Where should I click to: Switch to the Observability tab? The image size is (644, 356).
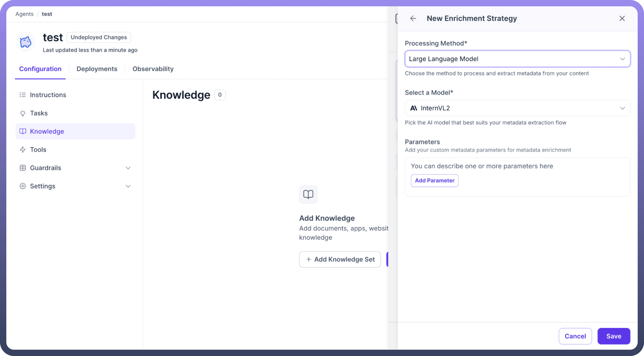153,69
